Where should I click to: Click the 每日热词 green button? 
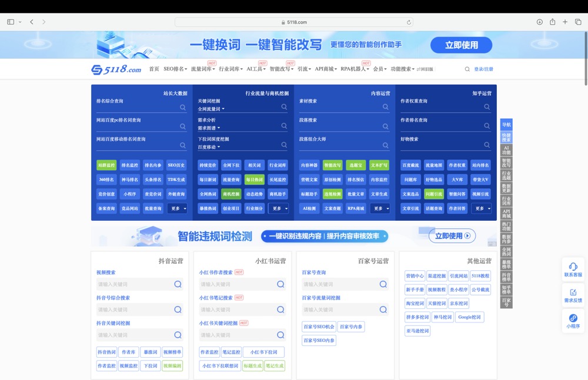pyautogui.click(x=255, y=180)
